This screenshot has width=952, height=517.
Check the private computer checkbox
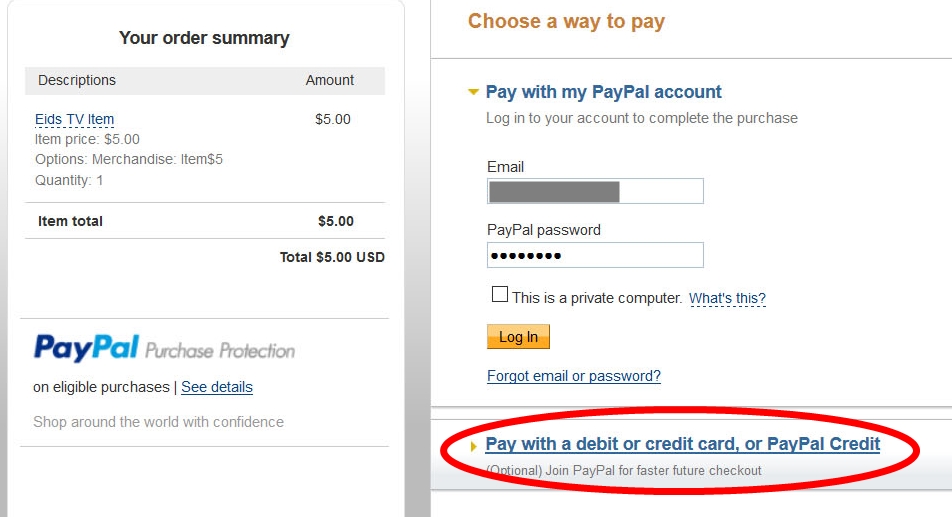click(x=500, y=294)
